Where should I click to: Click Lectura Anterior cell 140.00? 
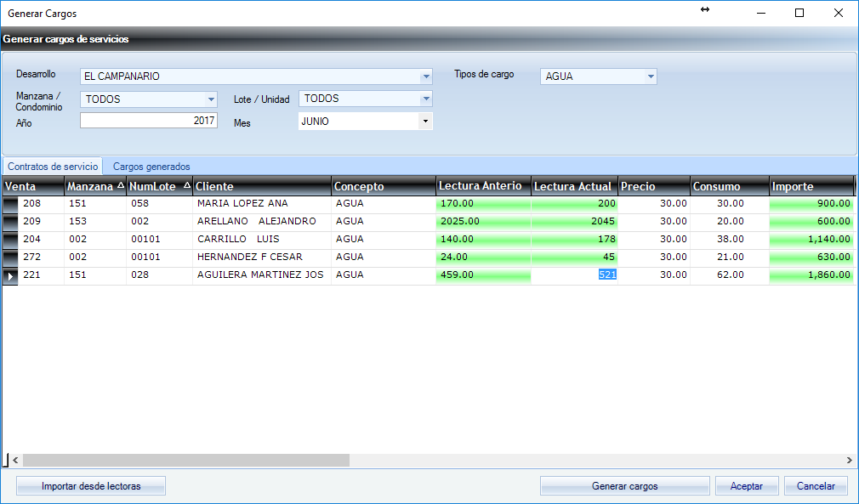click(483, 239)
